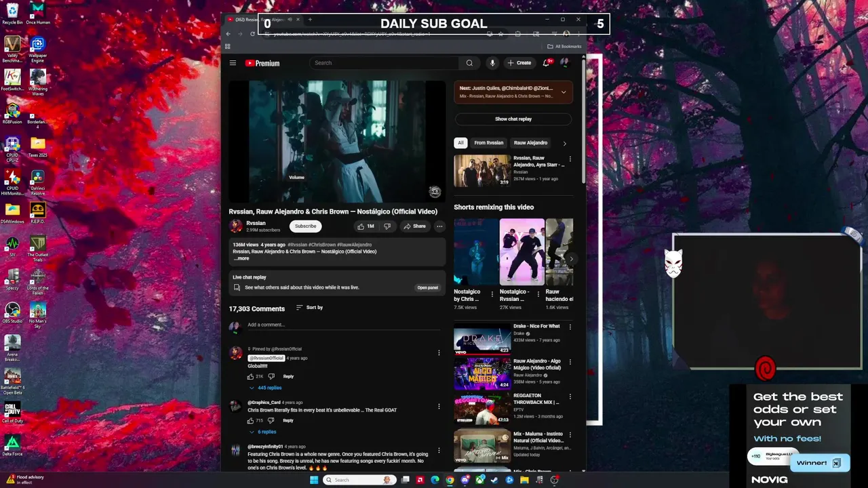Image resolution: width=868 pixels, height=488 pixels.
Task: Open Steam from the taskbar
Action: tap(494, 480)
